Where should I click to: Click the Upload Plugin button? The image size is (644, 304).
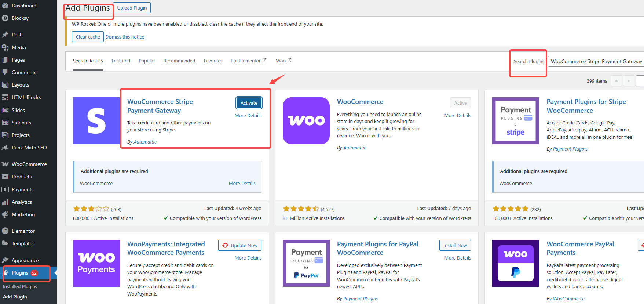[132, 8]
